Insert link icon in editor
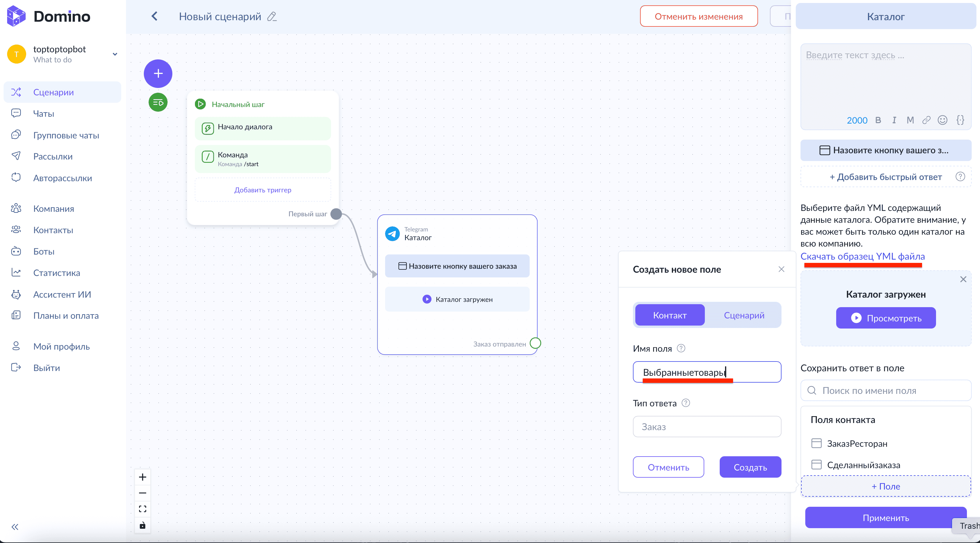Image resolution: width=980 pixels, height=543 pixels. (x=926, y=120)
